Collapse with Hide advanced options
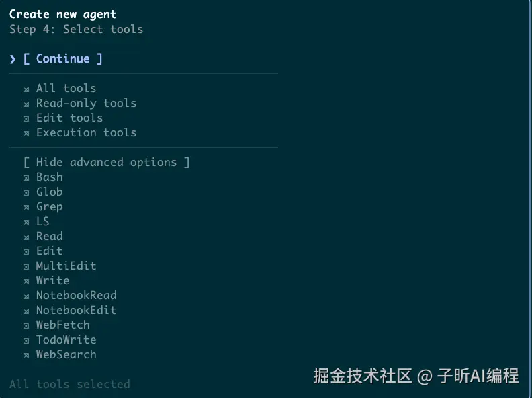 pyautogui.click(x=106, y=163)
